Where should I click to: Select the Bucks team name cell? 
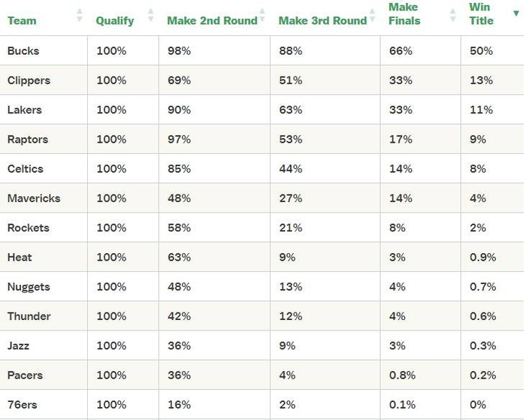click(x=23, y=51)
